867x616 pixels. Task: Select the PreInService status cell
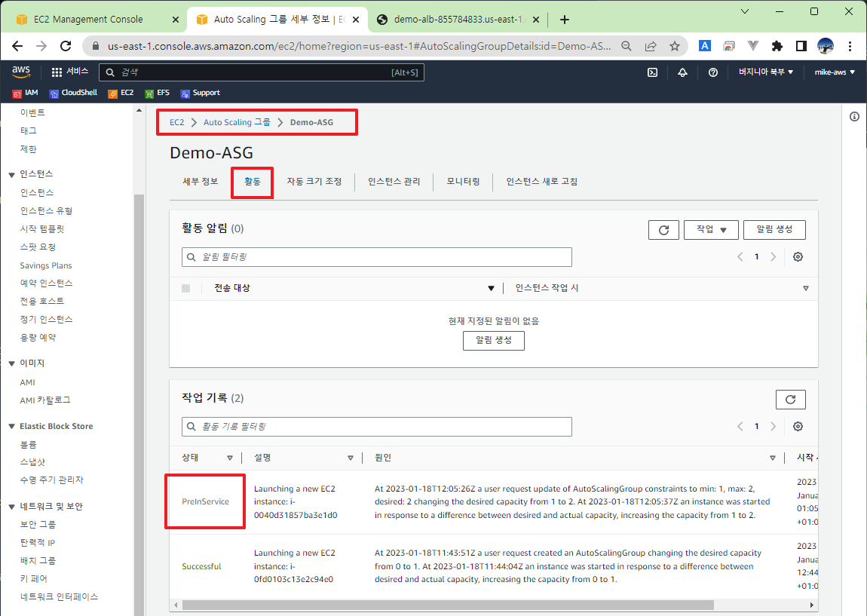[205, 501]
